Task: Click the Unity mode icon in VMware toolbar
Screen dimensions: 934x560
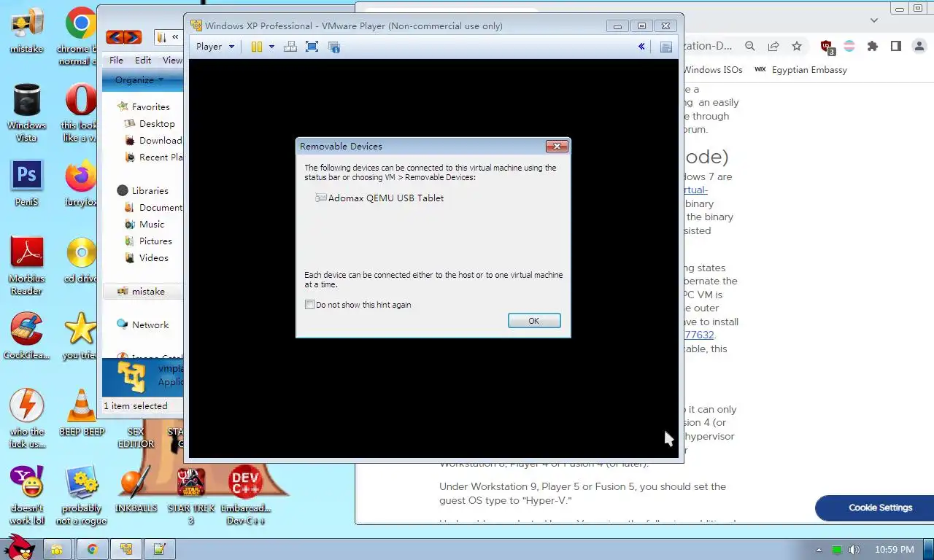Action: 334,47
